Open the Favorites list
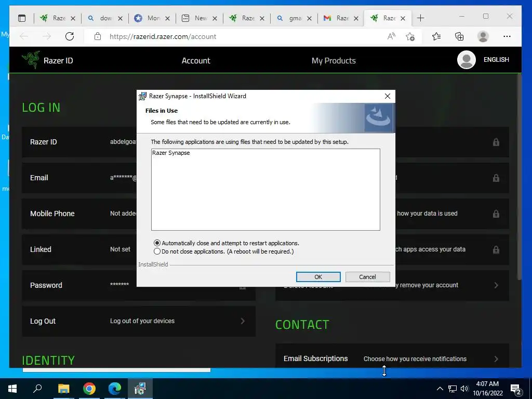The width and height of the screenshot is (532, 399). [x=436, y=36]
